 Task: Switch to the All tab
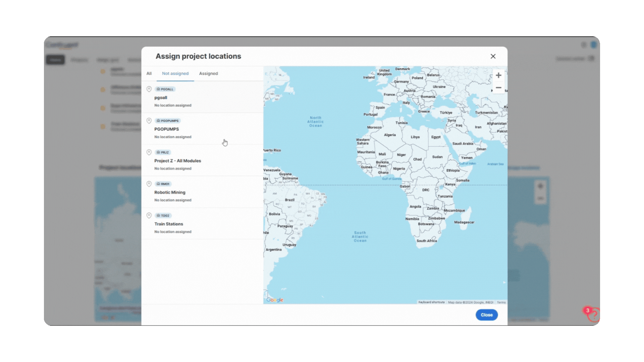coord(149,73)
